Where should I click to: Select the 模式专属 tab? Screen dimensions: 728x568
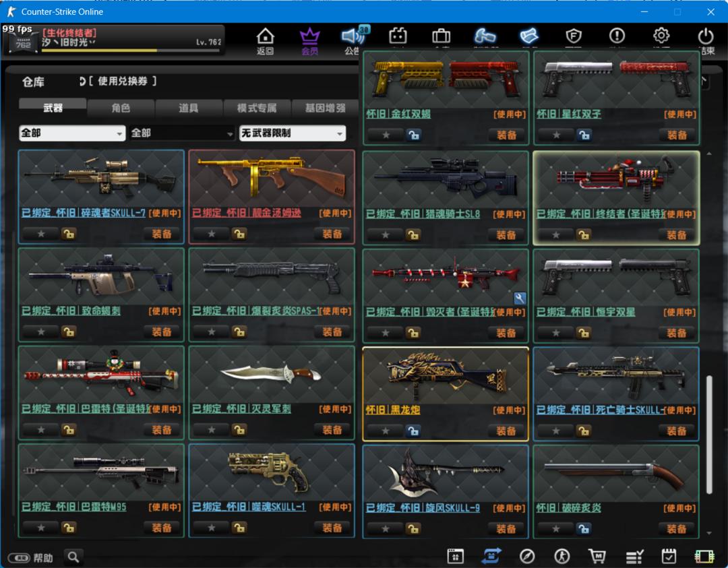click(257, 108)
